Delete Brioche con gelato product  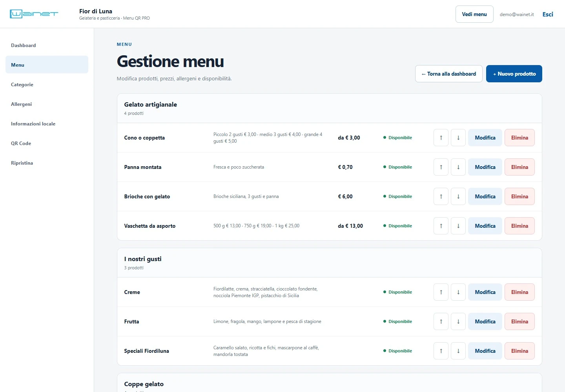pyautogui.click(x=519, y=196)
